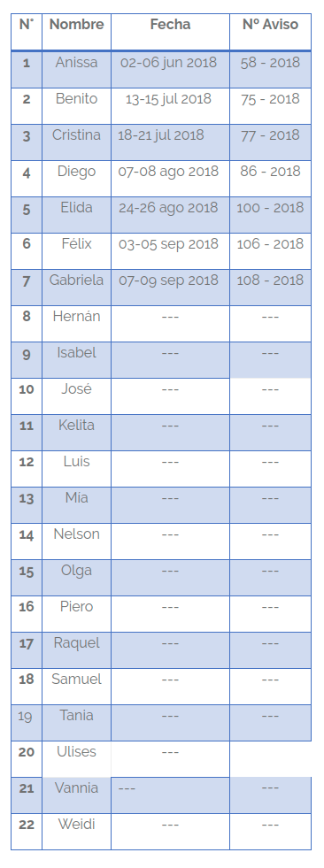Click the notice number 106 - 2018
Image resolution: width=324 pixels, height=868 pixels.
(270, 244)
